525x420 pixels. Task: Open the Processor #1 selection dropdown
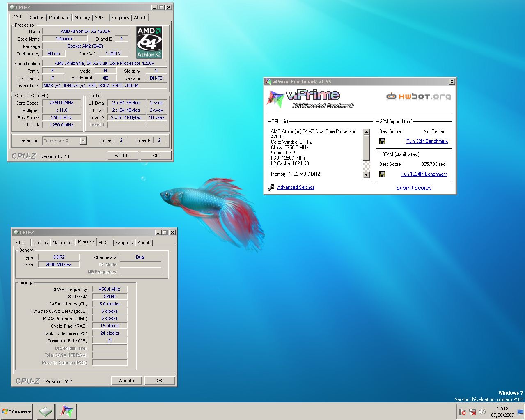pyautogui.click(x=83, y=141)
